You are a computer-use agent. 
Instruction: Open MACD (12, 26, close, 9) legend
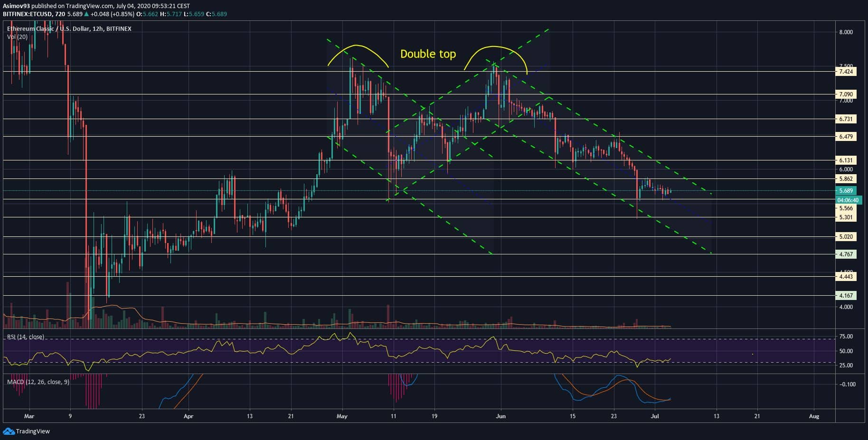tap(38, 382)
